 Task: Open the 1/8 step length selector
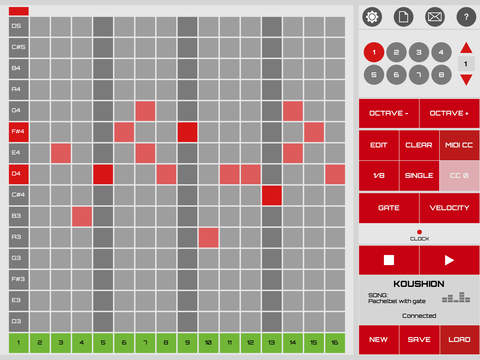(379, 175)
